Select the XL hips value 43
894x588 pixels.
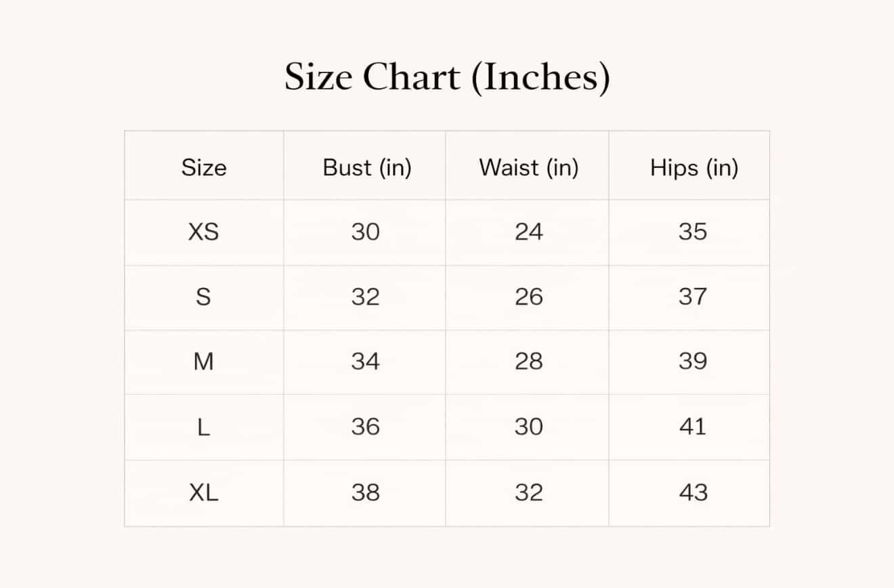(693, 492)
